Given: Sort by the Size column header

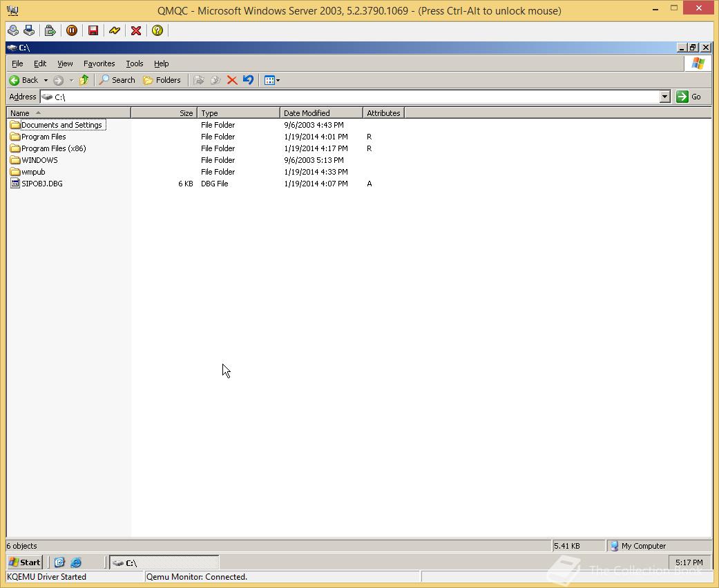Looking at the screenshot, I should [164, 112].
